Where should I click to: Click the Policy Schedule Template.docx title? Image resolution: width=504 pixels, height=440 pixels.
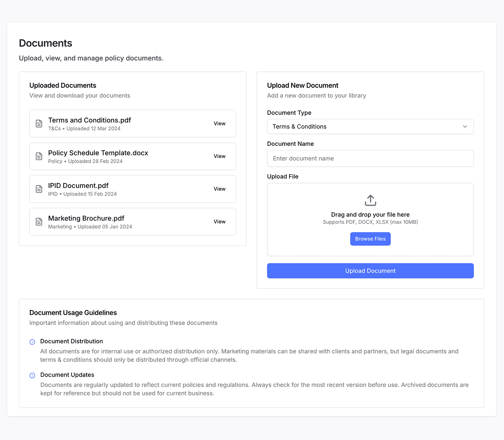point(98,153)
